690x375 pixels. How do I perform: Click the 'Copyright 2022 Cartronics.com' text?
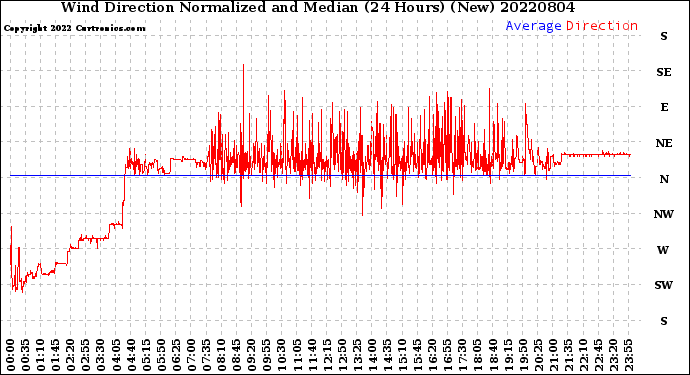(x=74, y=28)
